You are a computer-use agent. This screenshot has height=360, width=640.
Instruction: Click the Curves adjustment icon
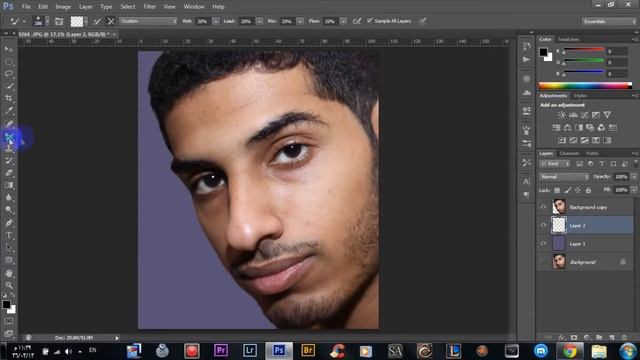[584, 115]
